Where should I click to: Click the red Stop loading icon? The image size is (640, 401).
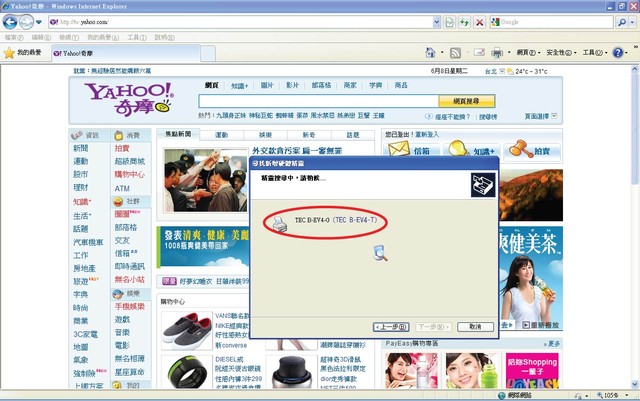(x=479, y=22)
